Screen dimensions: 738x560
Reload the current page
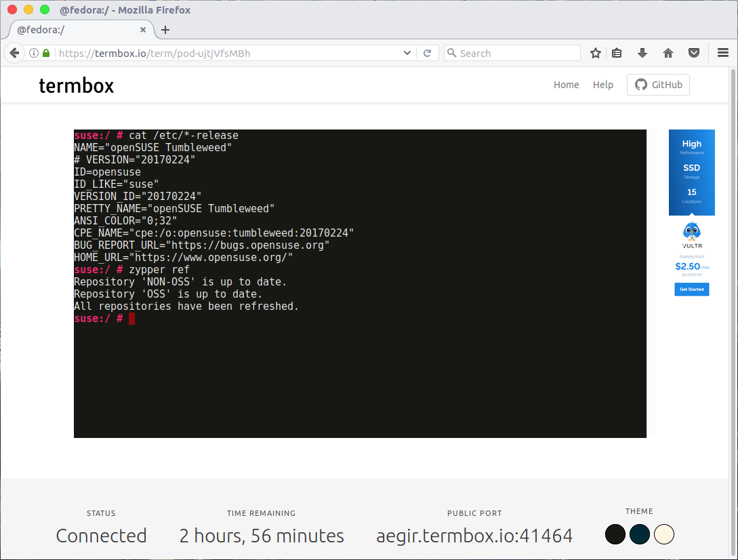click(427, 54)
